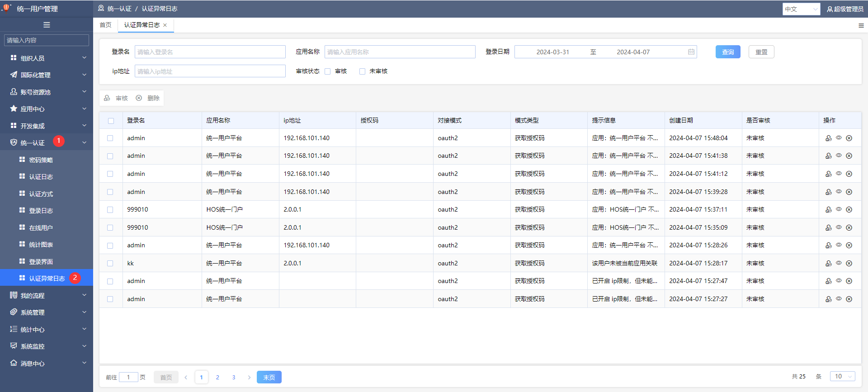The image size is (868, 392).
Task: Click the audit icon for the 15:48:04 row
Action: tap(828, 138)
